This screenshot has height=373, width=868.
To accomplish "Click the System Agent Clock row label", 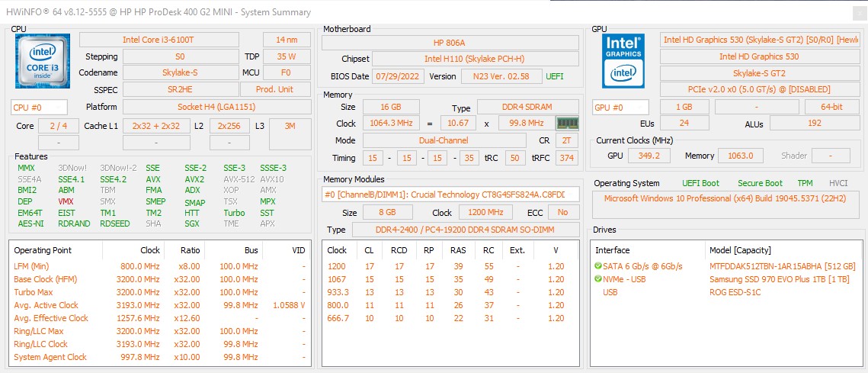I will pyautogui.click(x=50, y=357).
